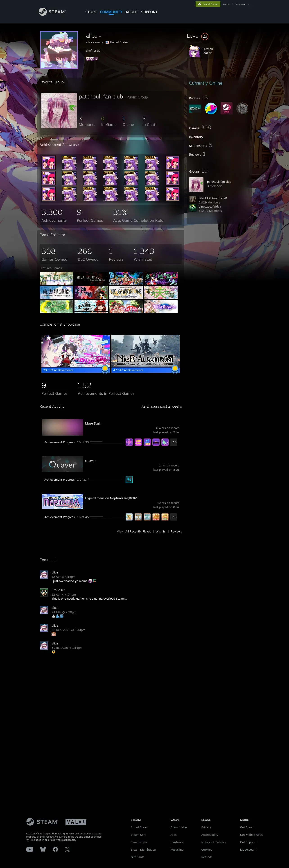The height and width of the screenshot is (868, 289).
Task: Open the Get Mobile Apps footer link
Action: coord(251,835)
